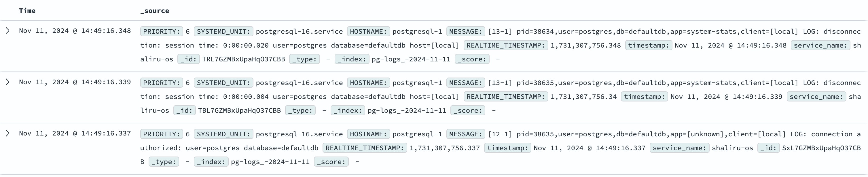Click the PRIORITY field label in the 14:49:16.337 row
The width and height of the screenshot is (868, 177).
(162, 134)
